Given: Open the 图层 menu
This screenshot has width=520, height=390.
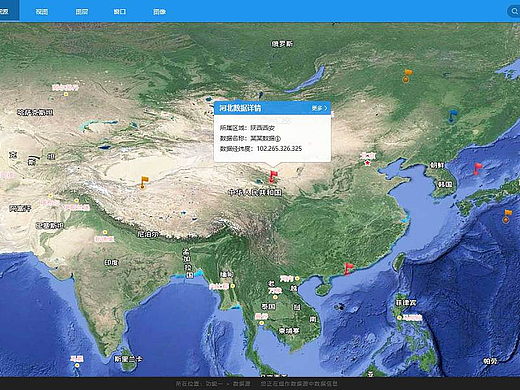Looking at the screenshot, I should click(x=82, y=12).
